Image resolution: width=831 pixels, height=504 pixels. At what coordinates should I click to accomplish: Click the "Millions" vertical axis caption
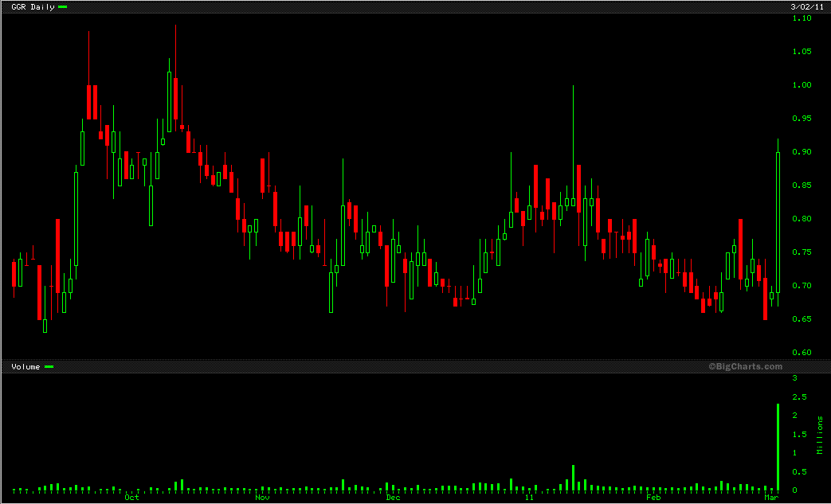820,436
